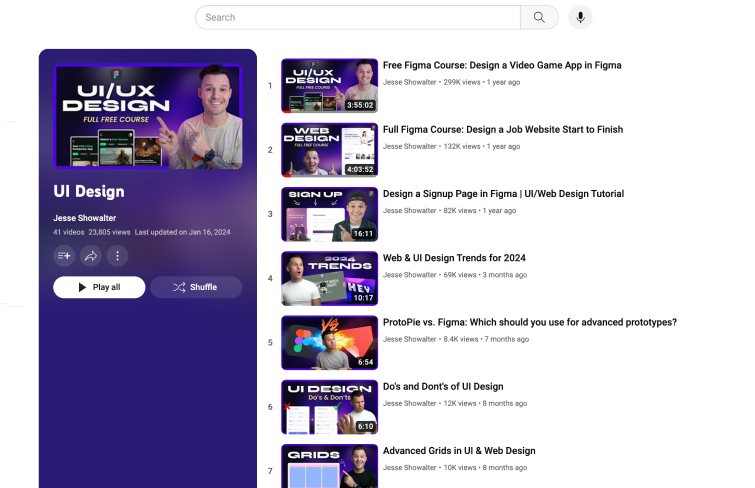The height and width of the screenshot is (488, 755).
Task: Open the Advanced Grids video thumbnail
Action: coord(329,466)
